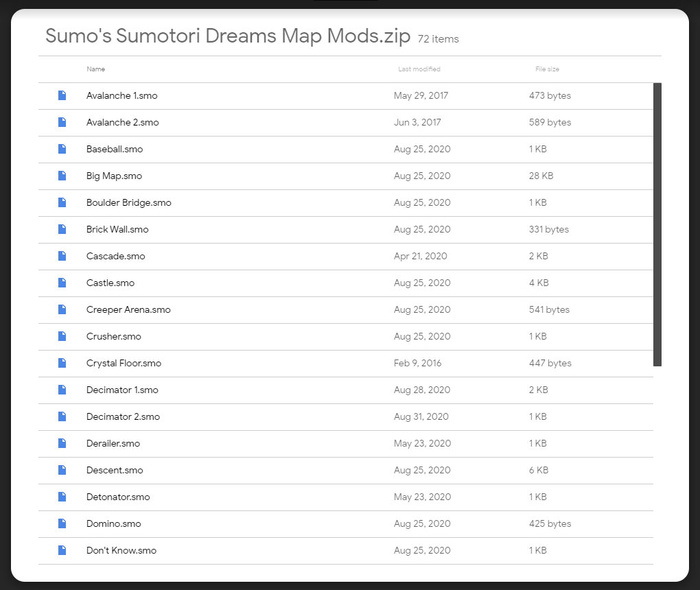Image resolution: width=700 pixels, height=590 pixels.
Task: Click the Don't Know.smo file icon
Action: 62,550
